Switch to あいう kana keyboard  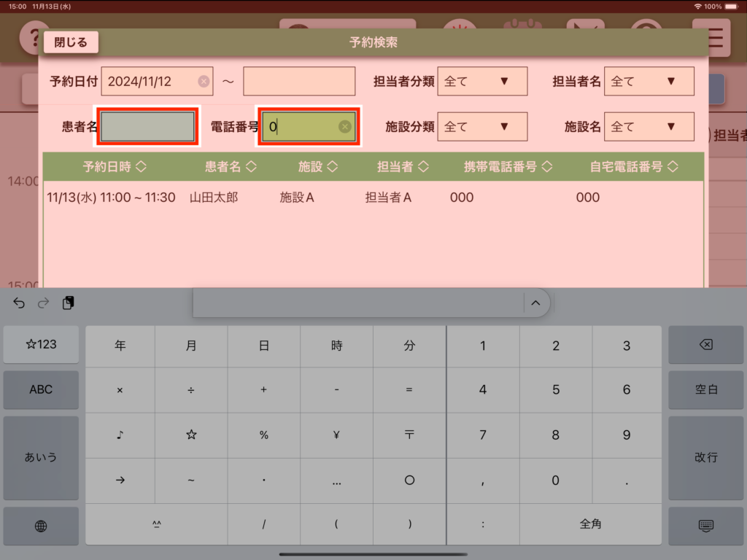pos(41,457)
